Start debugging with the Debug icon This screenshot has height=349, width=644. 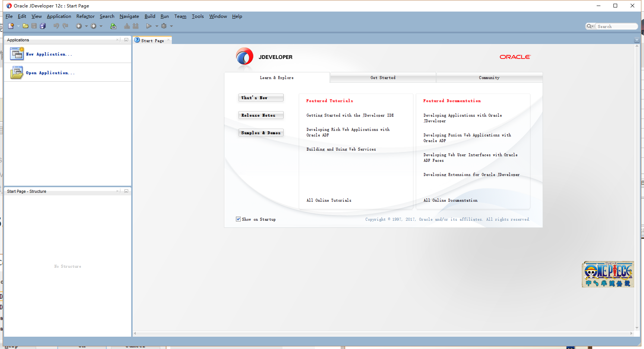tap(164, 26)
